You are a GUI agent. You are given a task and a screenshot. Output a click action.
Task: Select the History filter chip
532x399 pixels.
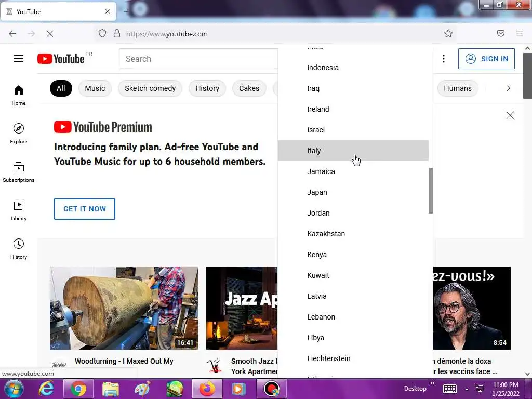[207, 88]
